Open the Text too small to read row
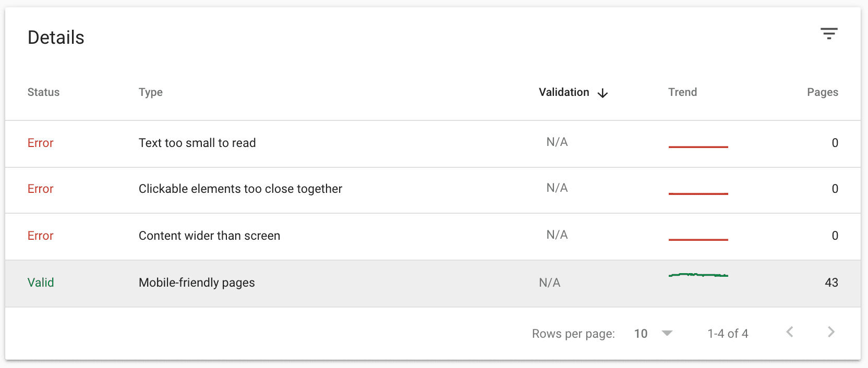 433,144
